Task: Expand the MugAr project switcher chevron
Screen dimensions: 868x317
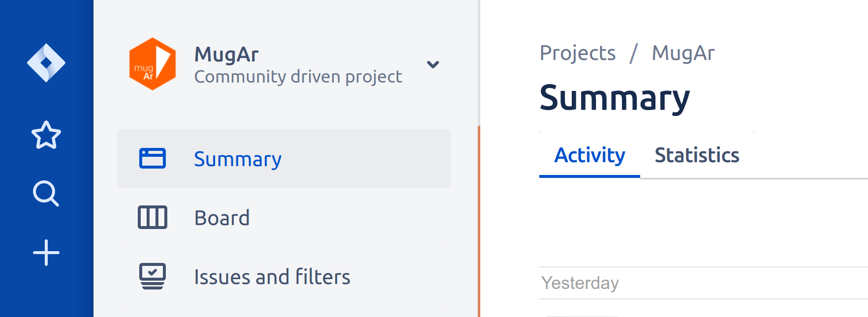Action: tap(433, 64)
